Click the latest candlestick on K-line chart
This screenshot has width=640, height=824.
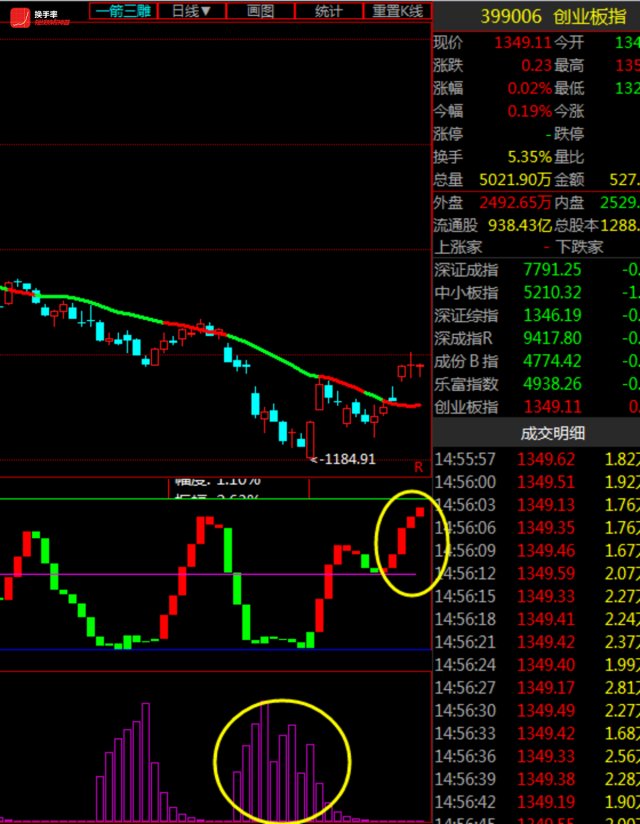[420, 366]
